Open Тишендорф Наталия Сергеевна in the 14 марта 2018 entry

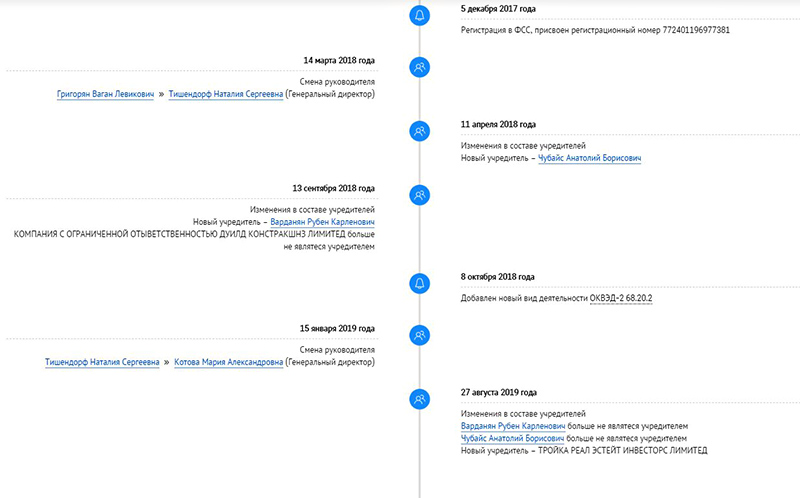[225, 94]
